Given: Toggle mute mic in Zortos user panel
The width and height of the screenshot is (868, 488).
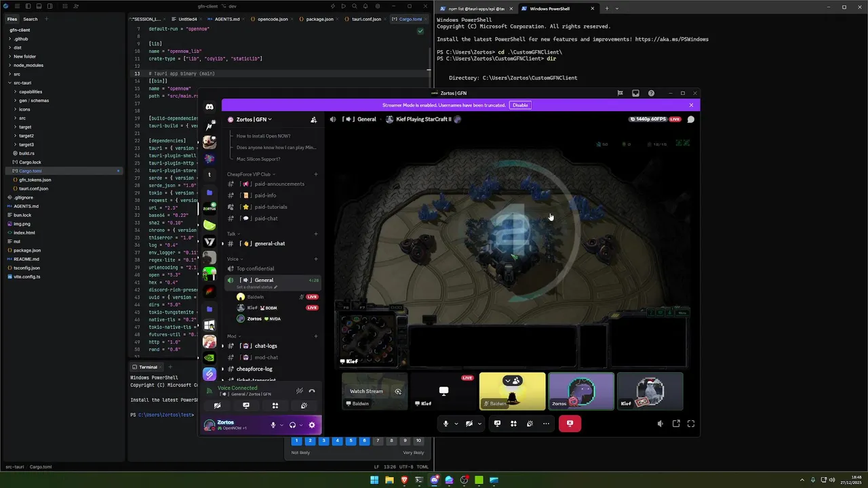Looking at the screenshot, I should (x=273, y=425).
